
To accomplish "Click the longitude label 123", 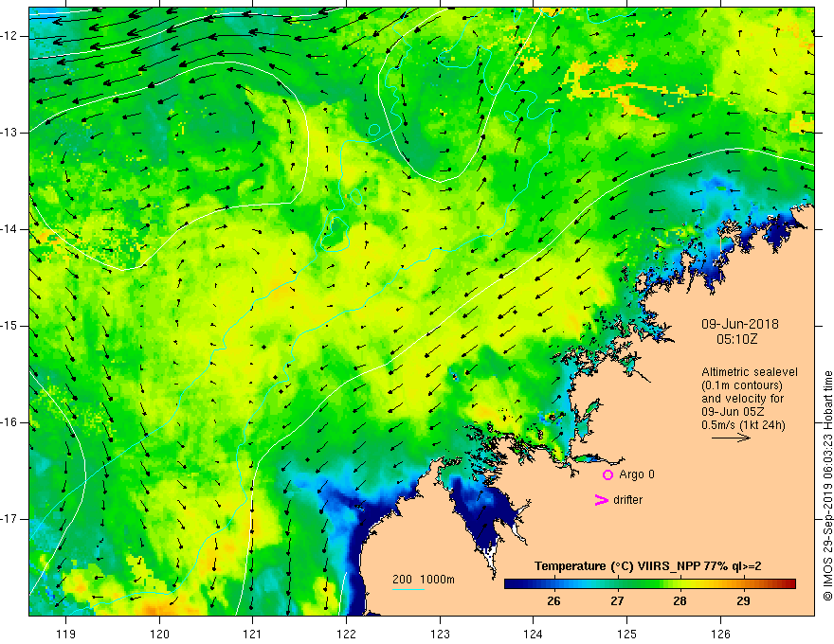I will click(440, 634).
